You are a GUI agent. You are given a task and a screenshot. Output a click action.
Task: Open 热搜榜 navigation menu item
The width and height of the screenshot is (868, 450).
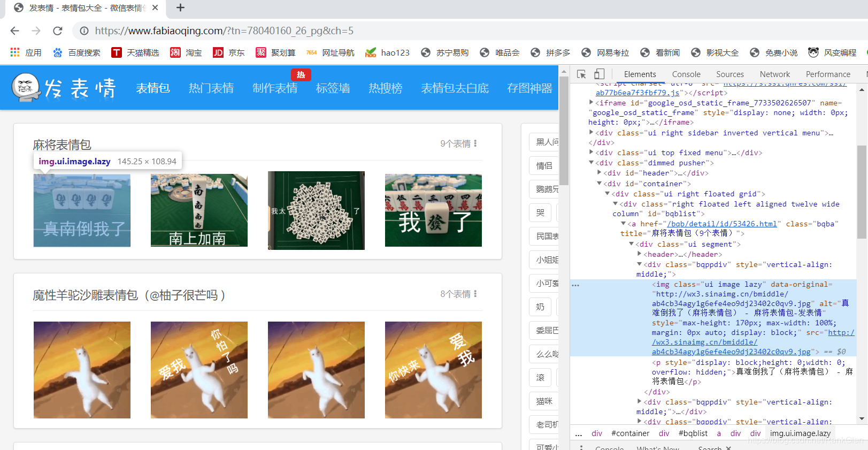coord(386,88)
